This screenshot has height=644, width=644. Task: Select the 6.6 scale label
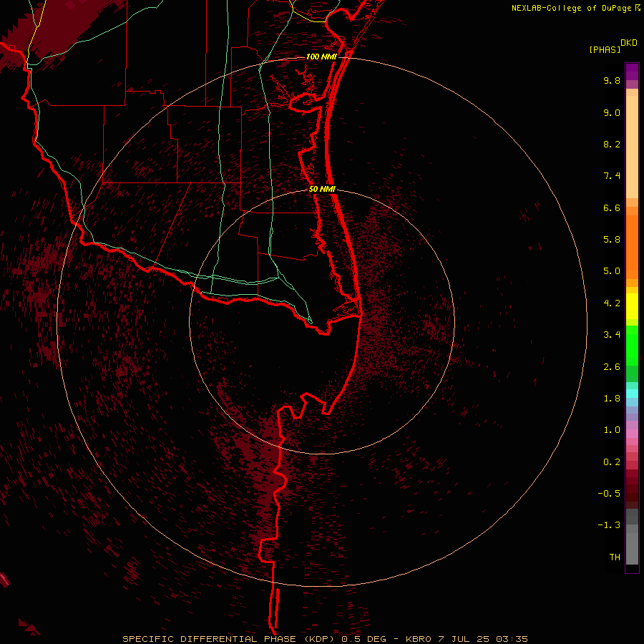[x=612, y=208]
